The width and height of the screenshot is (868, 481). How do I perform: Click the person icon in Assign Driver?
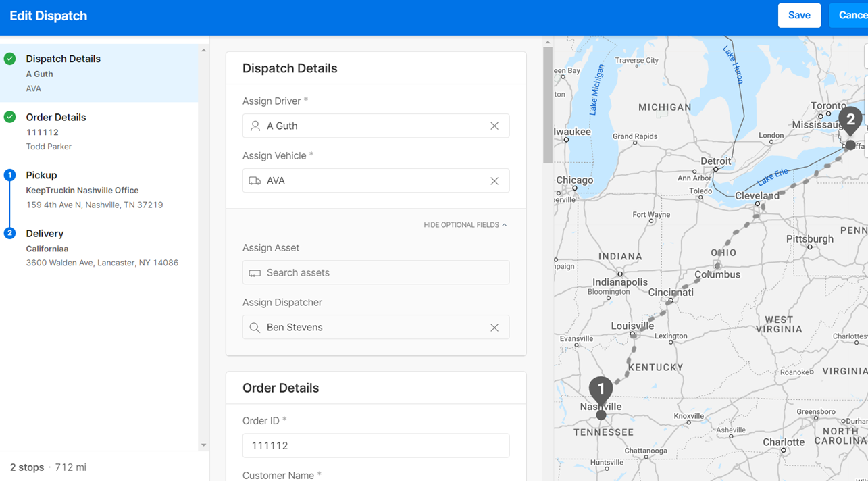point(255,126)
